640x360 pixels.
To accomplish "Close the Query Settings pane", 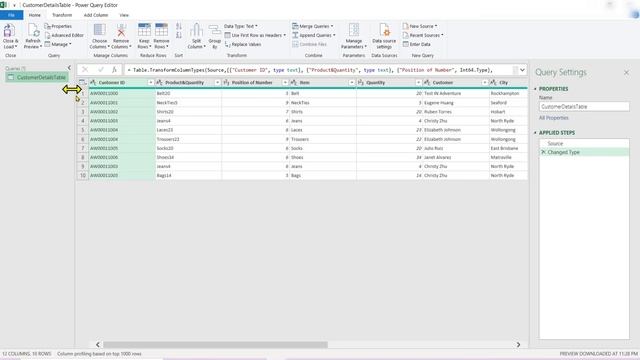I will (627, 72).
